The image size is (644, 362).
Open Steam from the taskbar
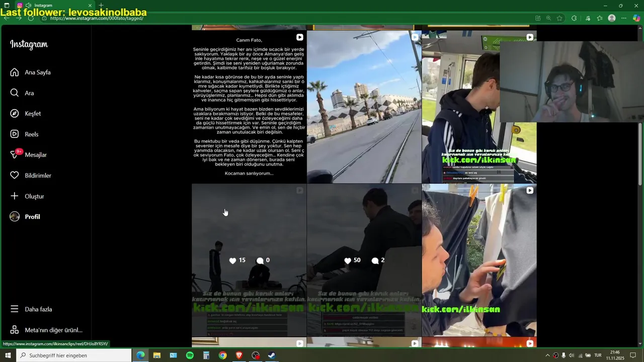[271, 355]
